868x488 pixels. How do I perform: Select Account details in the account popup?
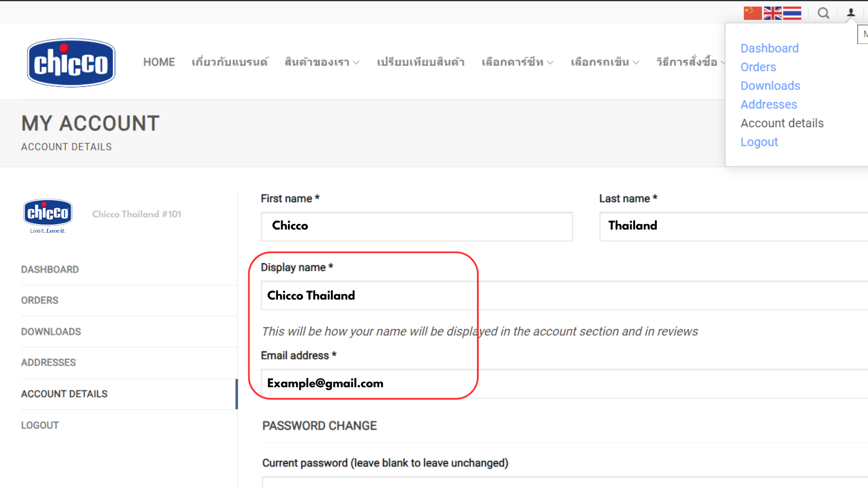tap(782, 123)
